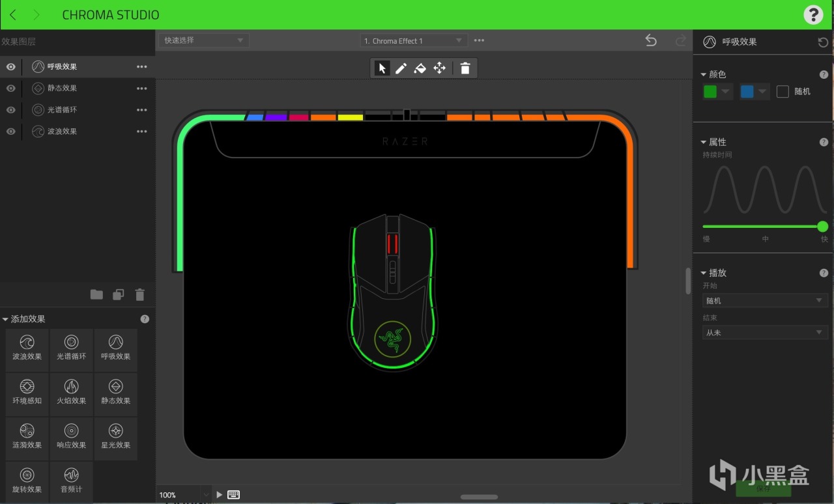This screenshot has height=504, width=834.
Task: Open the 开始 playback dropdown
Action: pos(765,301)
